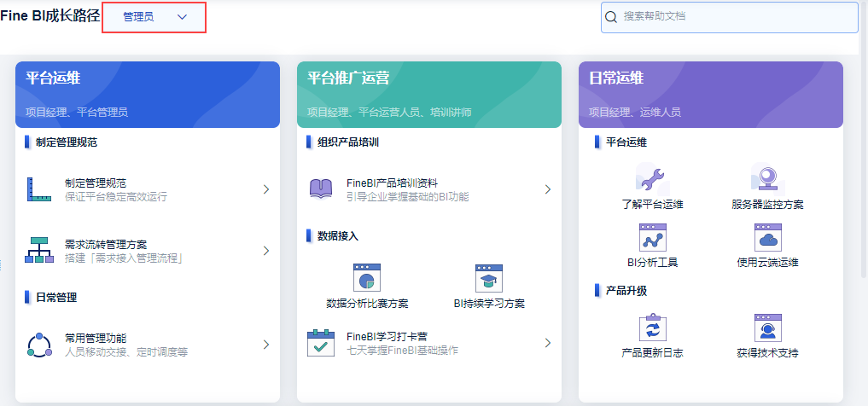Image resolution: width=868 pixels, height=406 pixels.
Task: Click the FineBI产品培训资料 book icon
Action: point(321,188)
